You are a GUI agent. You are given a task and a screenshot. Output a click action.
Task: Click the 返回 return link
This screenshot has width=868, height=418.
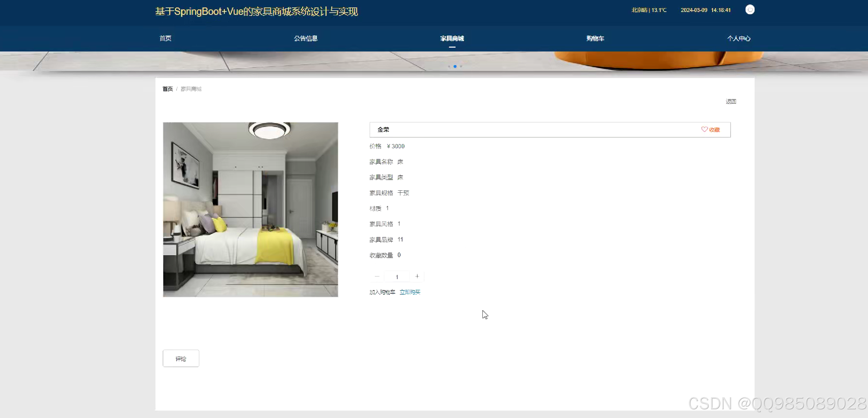731,101
